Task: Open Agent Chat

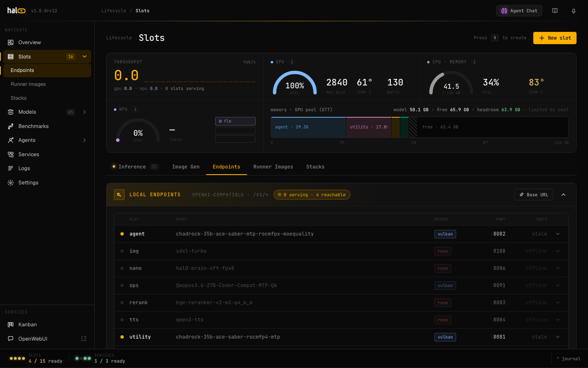Action: [519, 11]
